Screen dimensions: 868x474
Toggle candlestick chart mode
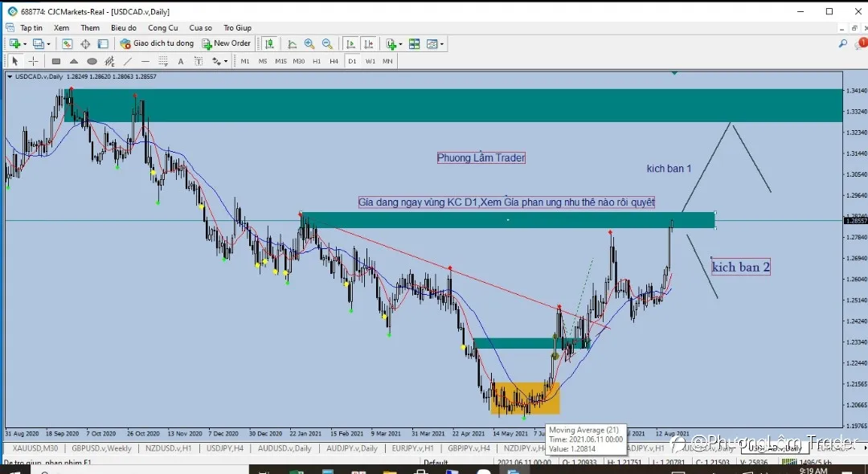(x=269, y=43)
